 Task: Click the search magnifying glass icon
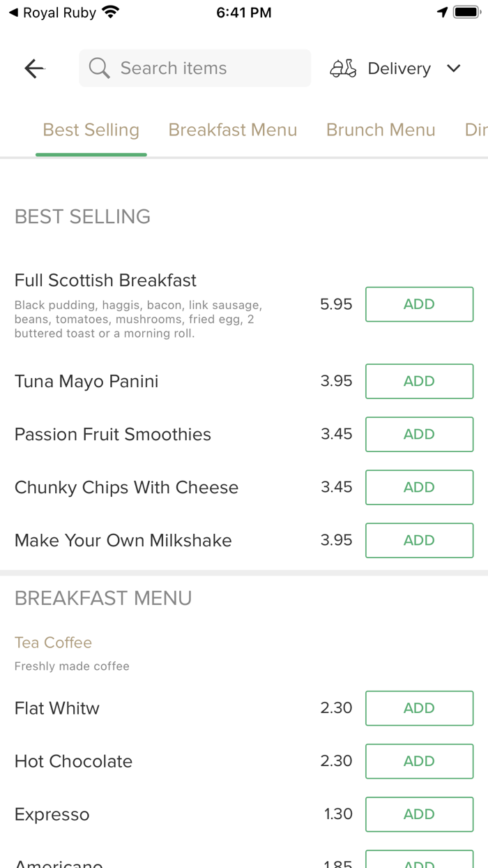pyautogui.click(x=98, y=68)
